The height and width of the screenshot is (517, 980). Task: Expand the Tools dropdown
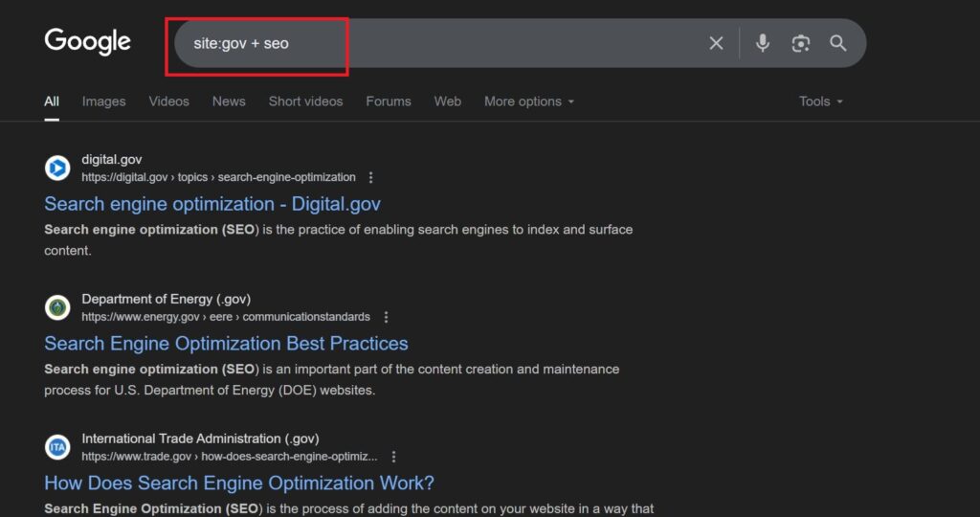pos(820,101)
